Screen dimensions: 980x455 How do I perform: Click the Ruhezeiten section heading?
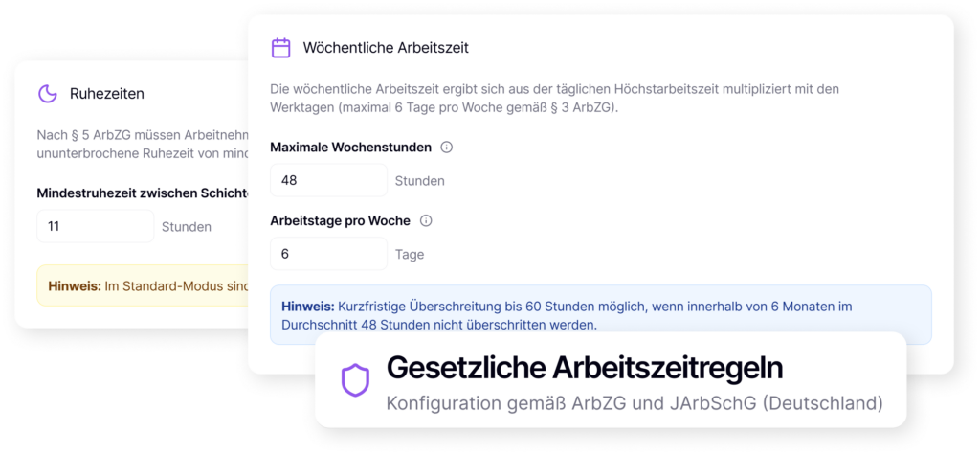pos(107,94)
